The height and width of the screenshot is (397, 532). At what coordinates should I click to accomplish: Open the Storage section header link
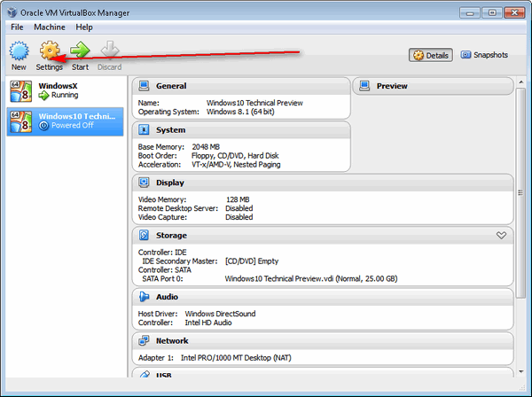[171, 236]
